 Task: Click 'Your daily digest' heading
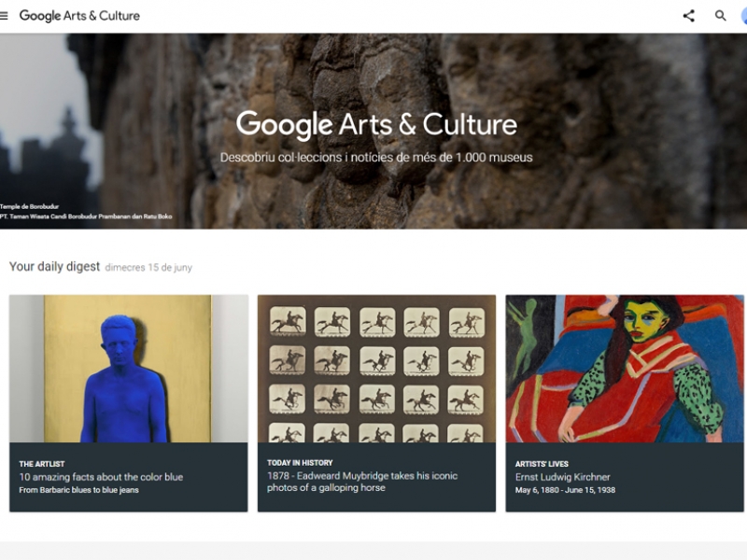tap(55, 266)
